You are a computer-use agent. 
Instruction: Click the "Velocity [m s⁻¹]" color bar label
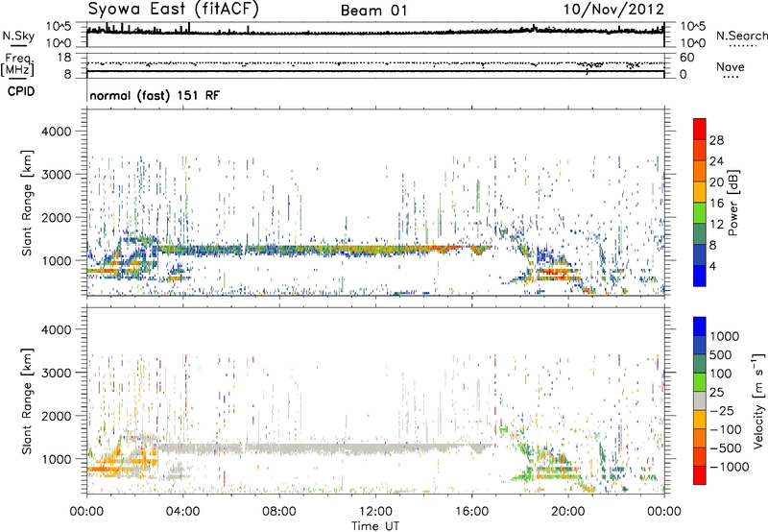(758, 400)
